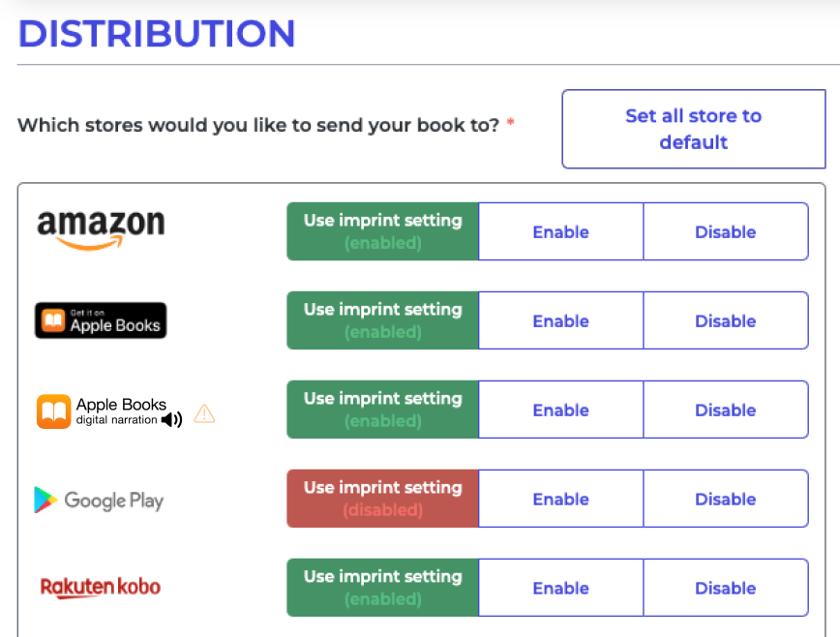Click the Amazon store logo
Image resolution: width=840 pixels, height=637 pixels.
pyautogui.click(x=100, y=230)
